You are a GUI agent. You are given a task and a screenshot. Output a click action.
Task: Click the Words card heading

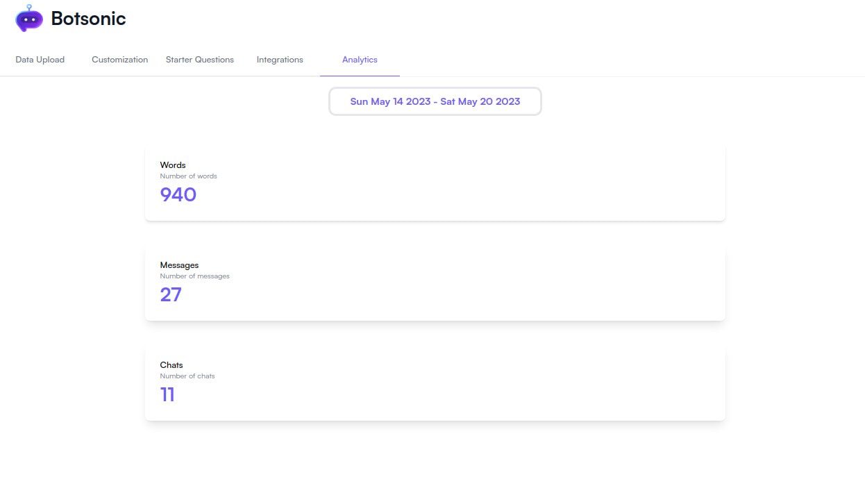171,165
